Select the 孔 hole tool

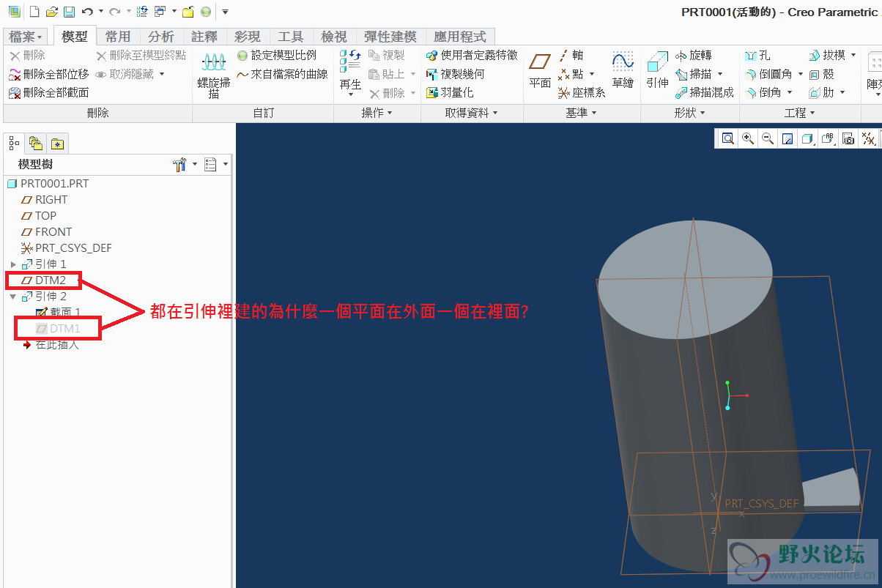pyautogui.click(x=757, y=56)
